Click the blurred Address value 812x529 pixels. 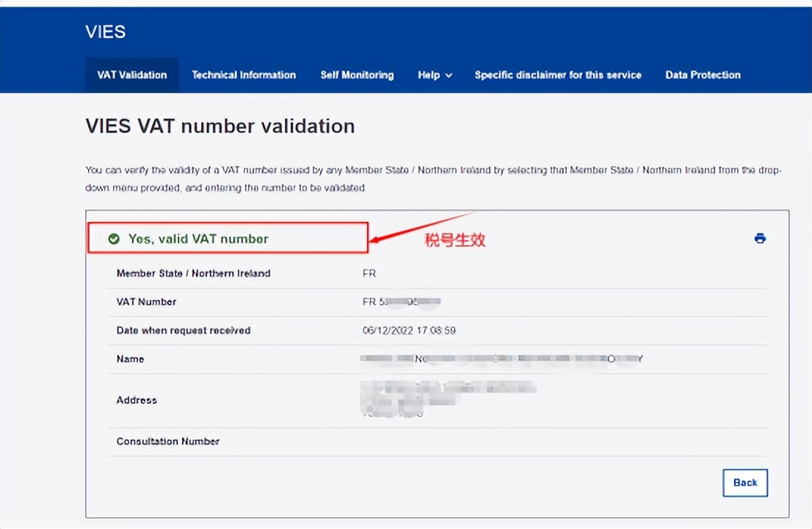(448, 399)
